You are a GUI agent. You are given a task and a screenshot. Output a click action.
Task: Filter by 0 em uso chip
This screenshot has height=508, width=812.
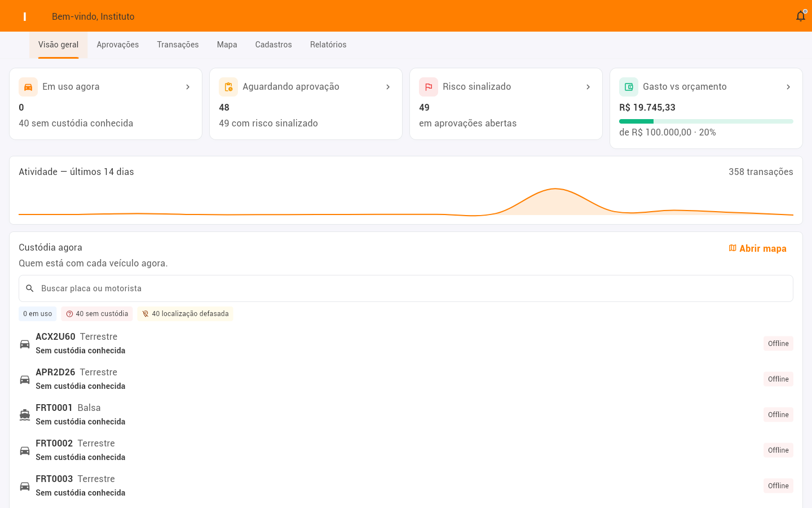38,314
